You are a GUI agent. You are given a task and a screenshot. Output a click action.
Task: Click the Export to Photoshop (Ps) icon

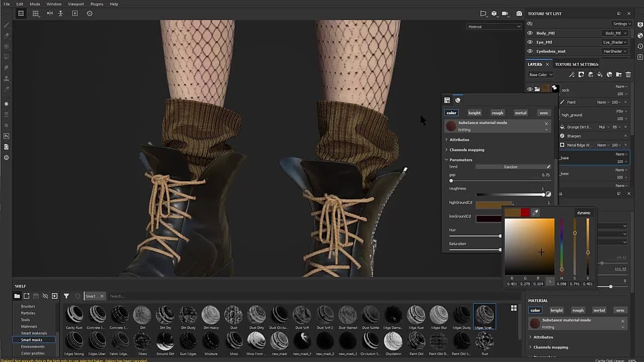coord(6,136)
